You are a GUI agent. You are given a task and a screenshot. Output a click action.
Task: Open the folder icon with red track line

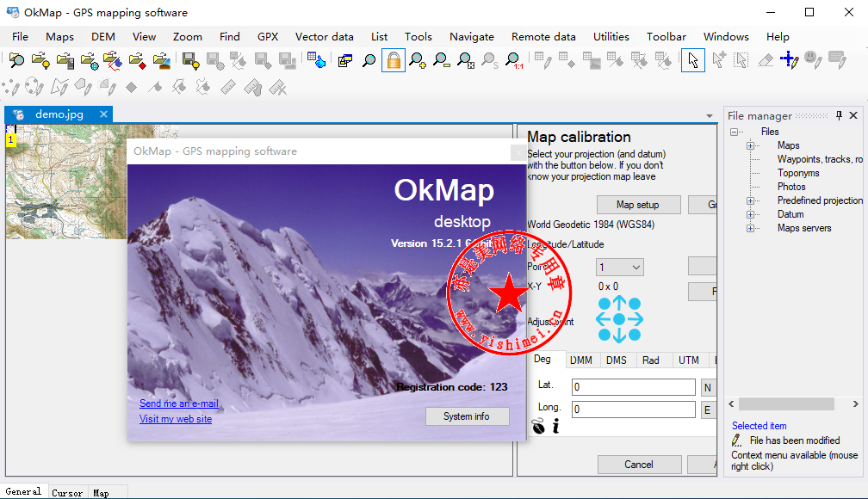[113, 60]
